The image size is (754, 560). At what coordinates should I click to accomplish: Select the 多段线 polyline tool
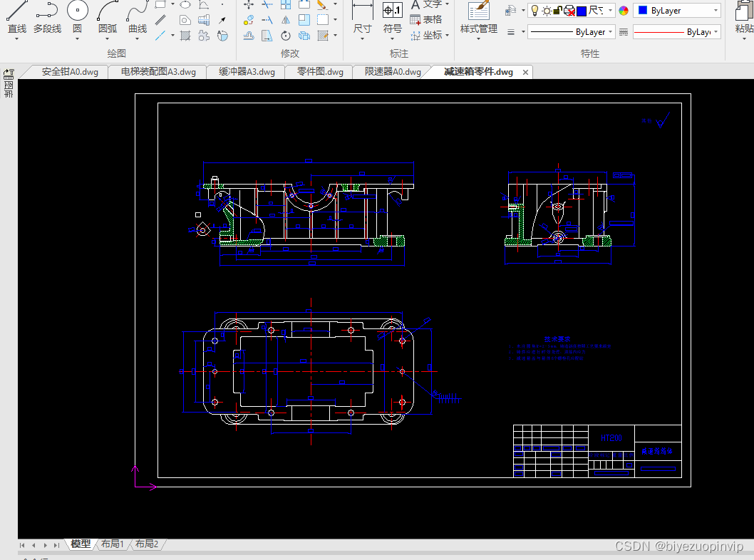(47, 17)
